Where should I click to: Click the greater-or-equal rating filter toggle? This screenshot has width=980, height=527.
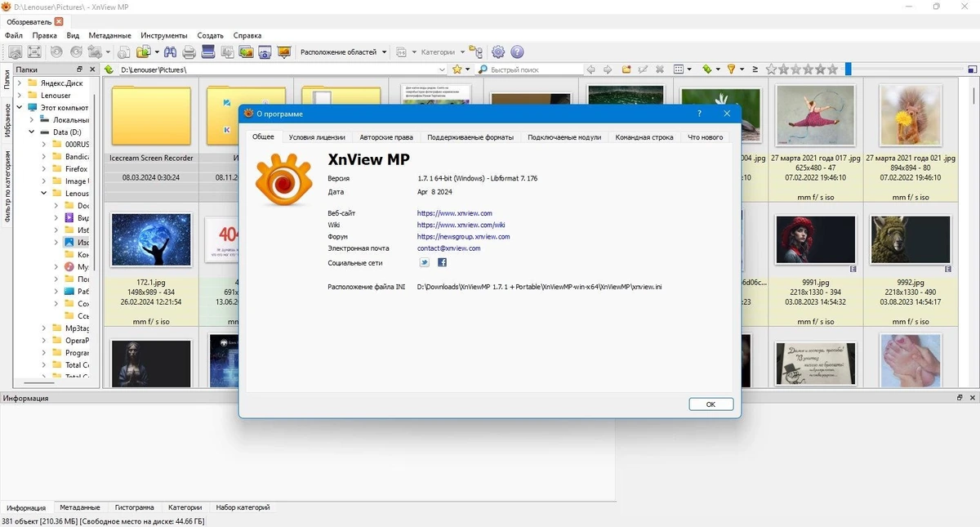(755, 69)
